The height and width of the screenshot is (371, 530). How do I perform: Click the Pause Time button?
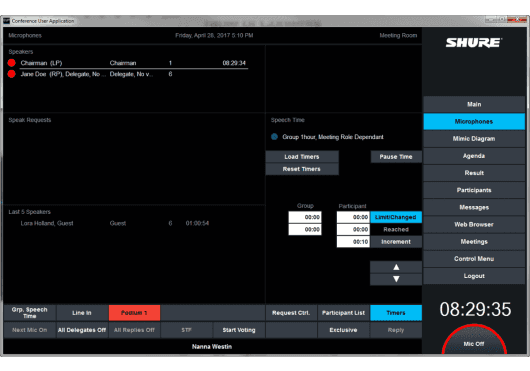(396, 157)
